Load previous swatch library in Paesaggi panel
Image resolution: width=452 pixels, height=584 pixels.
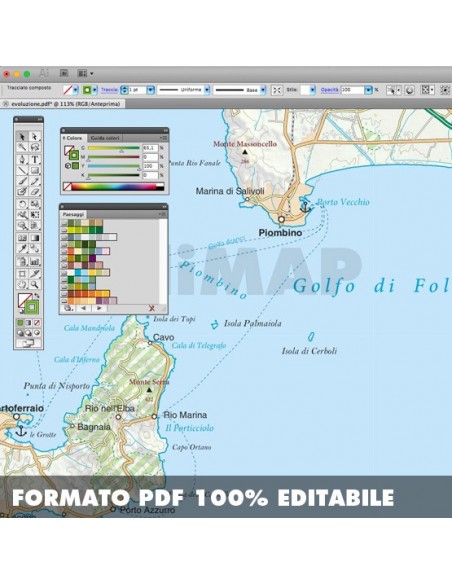coord(84,308)
